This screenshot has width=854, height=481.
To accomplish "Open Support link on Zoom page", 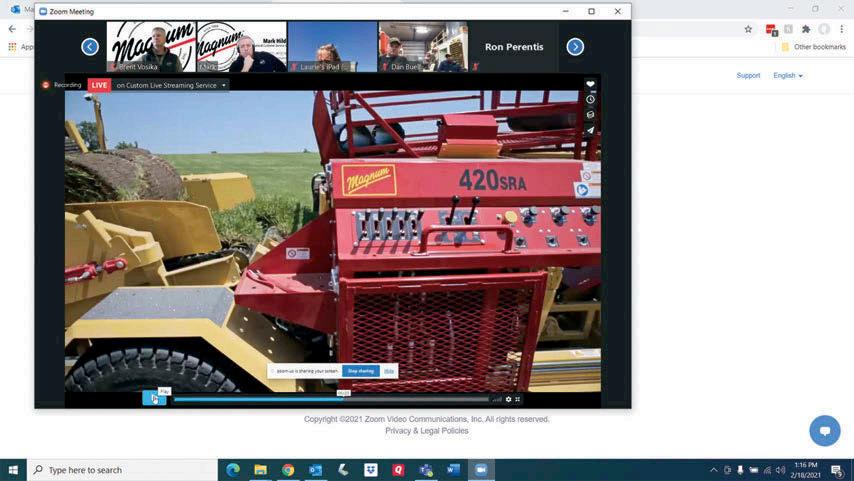I will point(748,76).
